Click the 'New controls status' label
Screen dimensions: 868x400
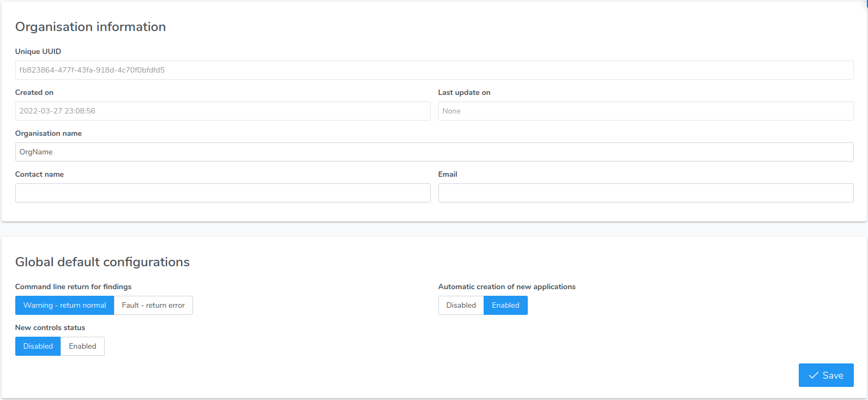50,328
